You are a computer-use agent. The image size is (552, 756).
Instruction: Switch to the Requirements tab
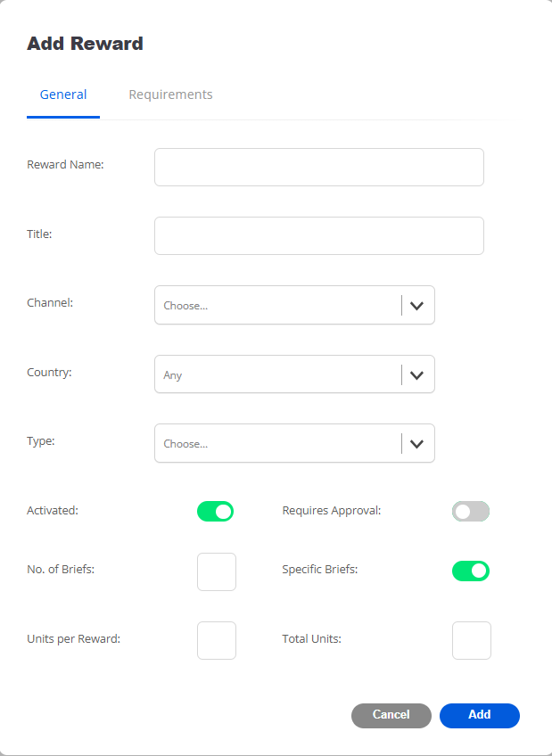click(170, 94)
